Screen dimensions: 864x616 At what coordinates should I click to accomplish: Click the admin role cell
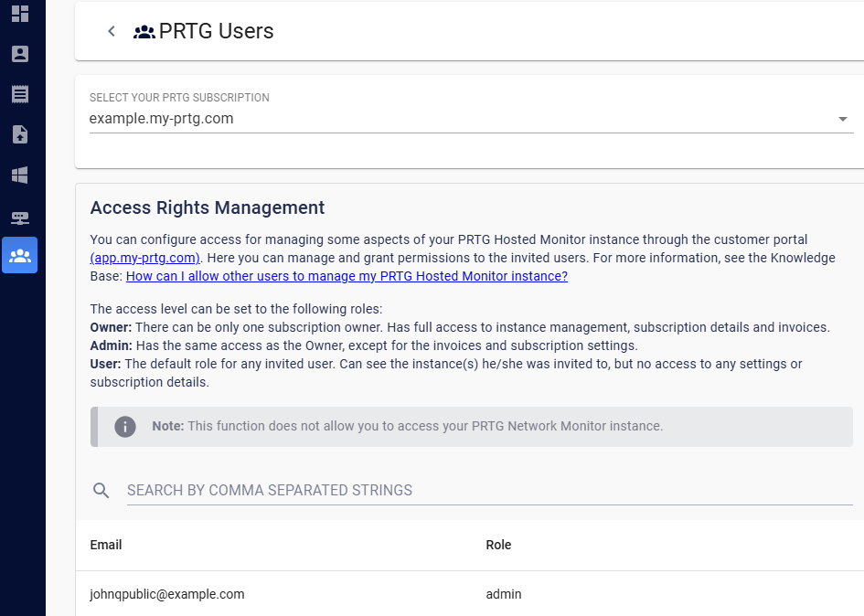pyautogui.click(x=504, y=594)
